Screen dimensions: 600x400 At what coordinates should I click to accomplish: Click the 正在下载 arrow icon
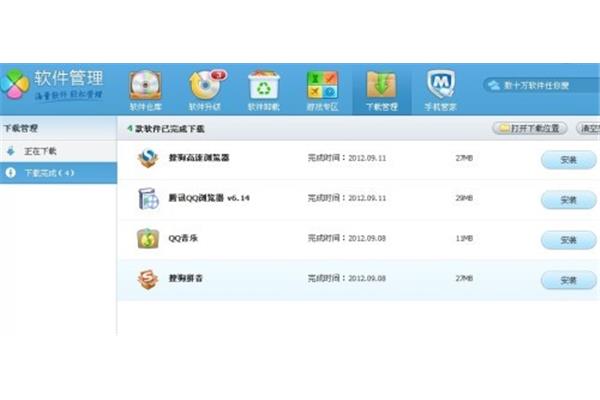(x=11, y=151)
